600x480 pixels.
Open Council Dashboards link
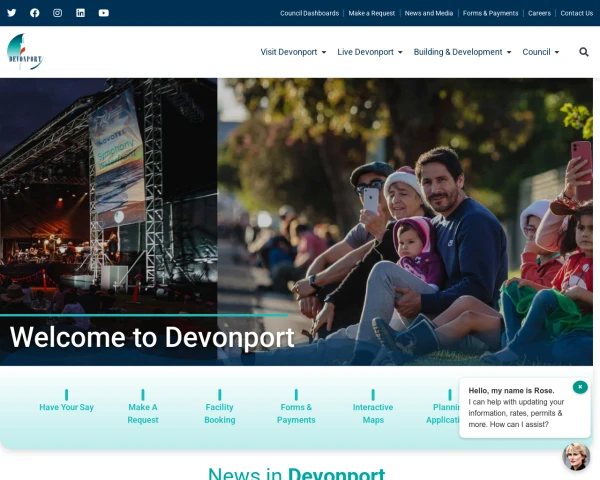pos(309,13)
